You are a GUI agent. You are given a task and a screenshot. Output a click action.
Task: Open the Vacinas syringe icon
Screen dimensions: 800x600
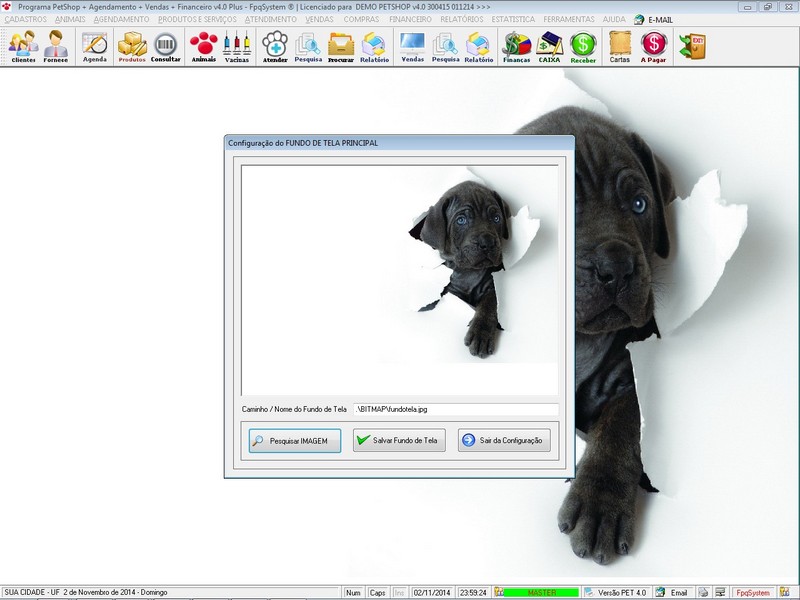coord(237,46)
